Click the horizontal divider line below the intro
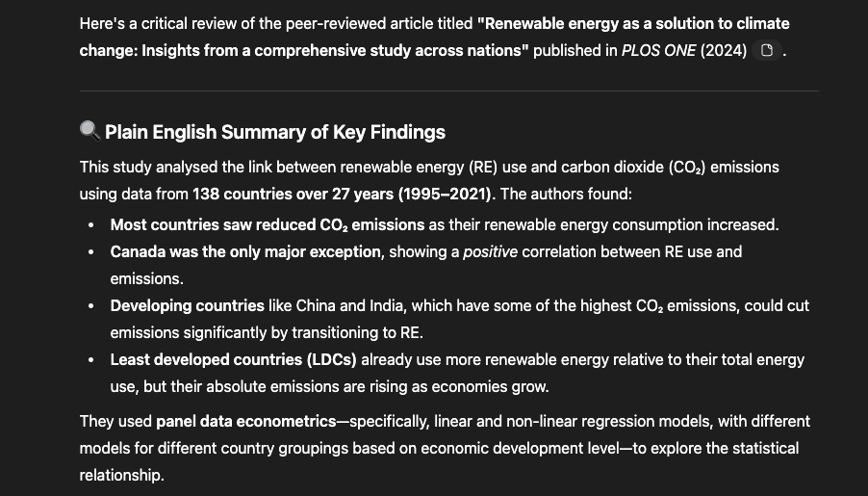This screenshot has width=868, height=496. (449, 91)
